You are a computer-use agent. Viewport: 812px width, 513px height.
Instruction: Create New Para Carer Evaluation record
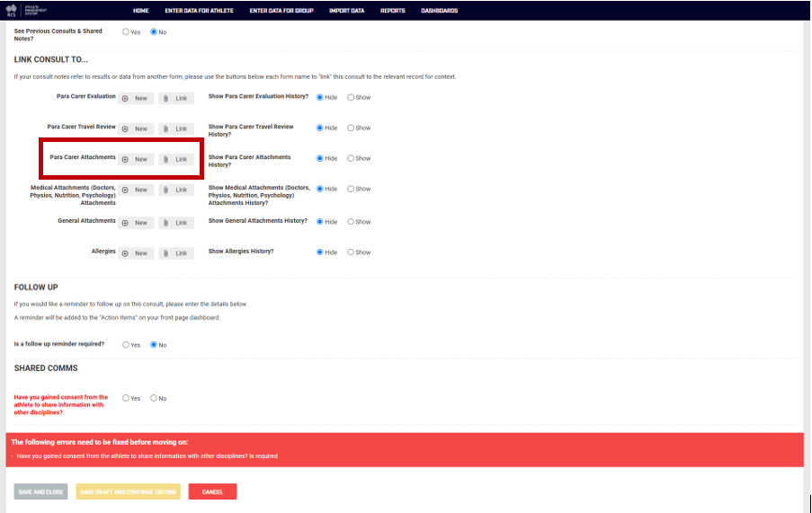click(x=136, y=98)
